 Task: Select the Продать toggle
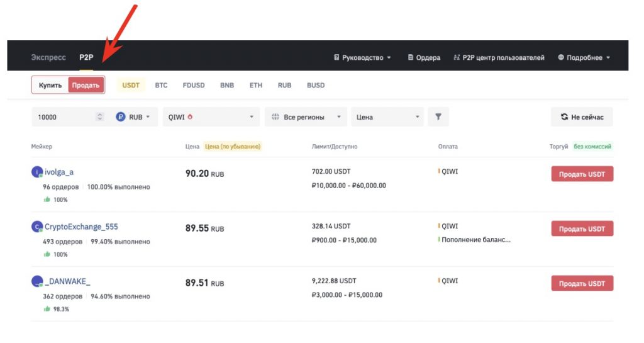[86, 85]
